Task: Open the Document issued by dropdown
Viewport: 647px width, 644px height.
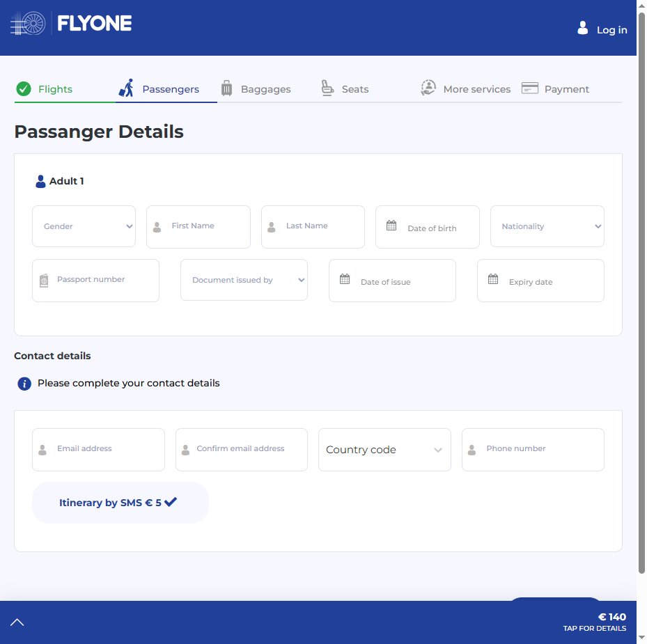Action: (244, 280)
